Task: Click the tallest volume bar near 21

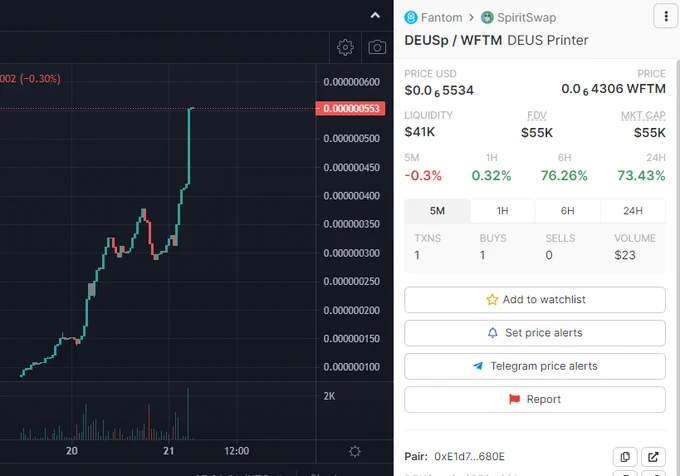Action: point(188,414)
